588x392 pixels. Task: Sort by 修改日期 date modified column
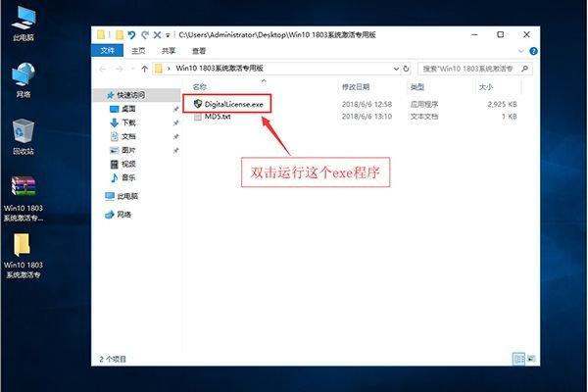point(356,87)
